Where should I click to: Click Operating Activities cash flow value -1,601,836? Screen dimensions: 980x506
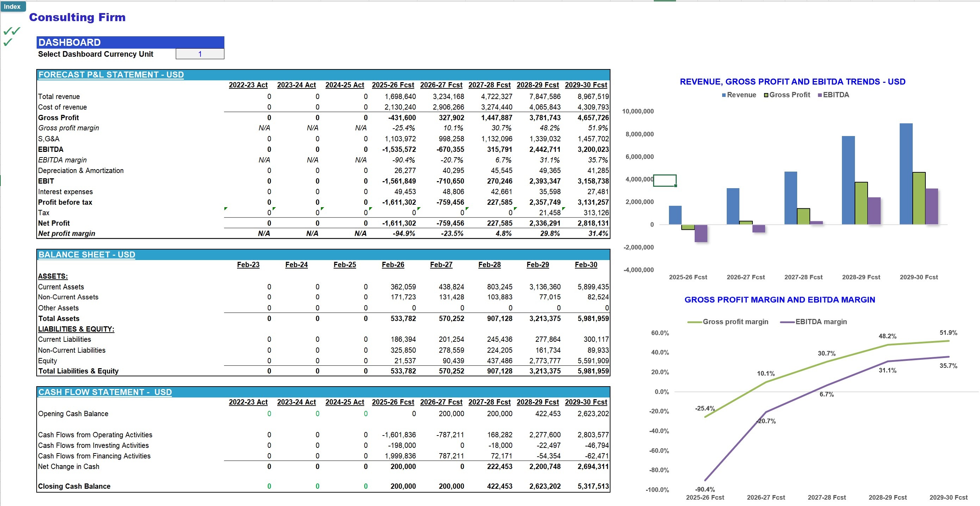click(399, 435)
